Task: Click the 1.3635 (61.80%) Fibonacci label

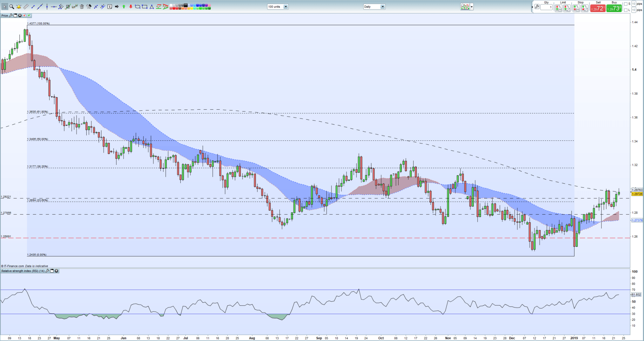Action: point(37,112)
